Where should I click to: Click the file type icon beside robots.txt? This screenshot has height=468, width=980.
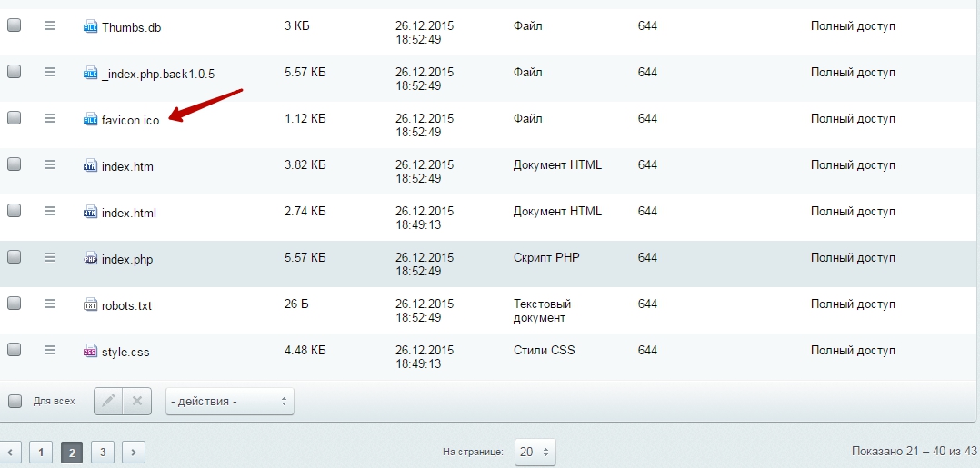[x=90, y=305]
